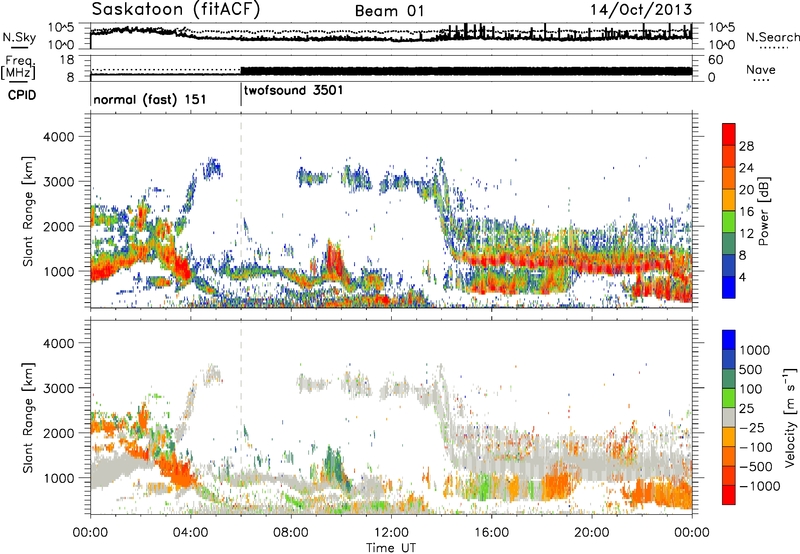Click the 'N.Sky' legend label
The height and width of the screenshot is (554, 800).
19,37
